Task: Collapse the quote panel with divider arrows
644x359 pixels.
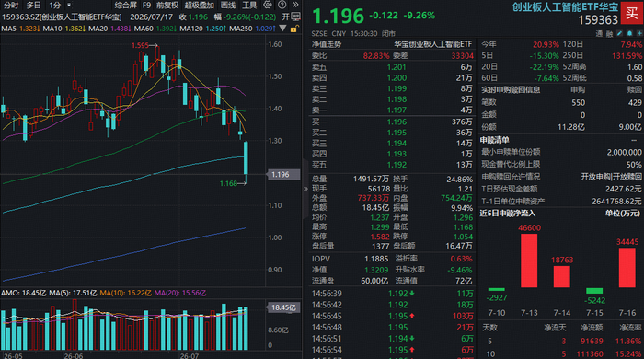Action: [305, 189]
